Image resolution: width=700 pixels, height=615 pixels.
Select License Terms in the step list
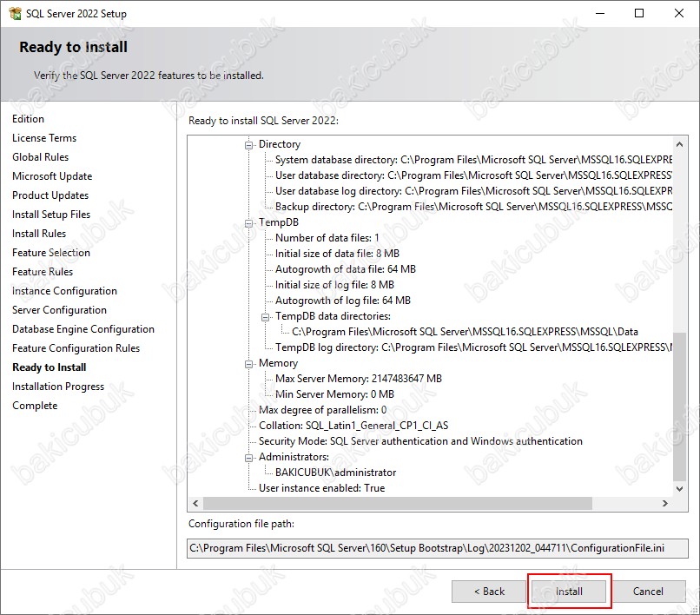coord(44,138)
